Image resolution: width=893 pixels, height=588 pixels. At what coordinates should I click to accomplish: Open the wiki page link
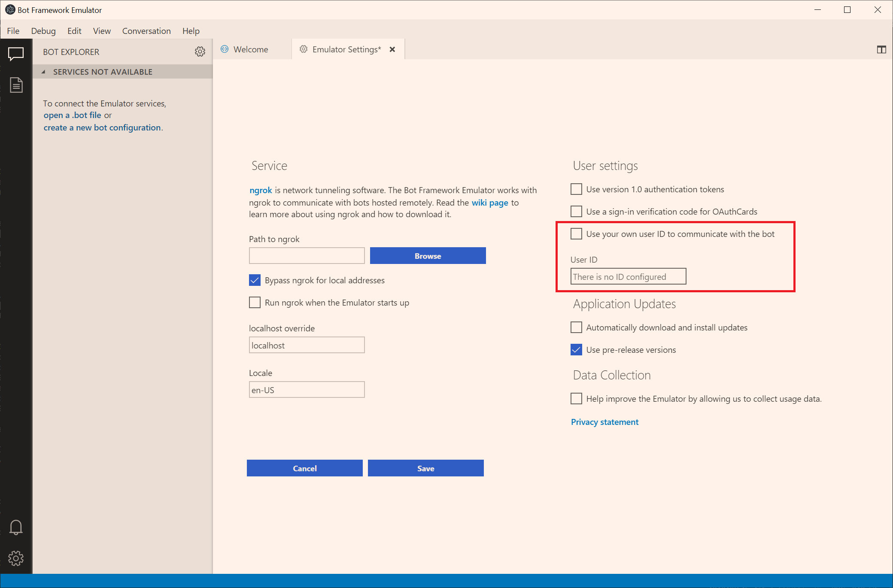[x=490, y=203]
